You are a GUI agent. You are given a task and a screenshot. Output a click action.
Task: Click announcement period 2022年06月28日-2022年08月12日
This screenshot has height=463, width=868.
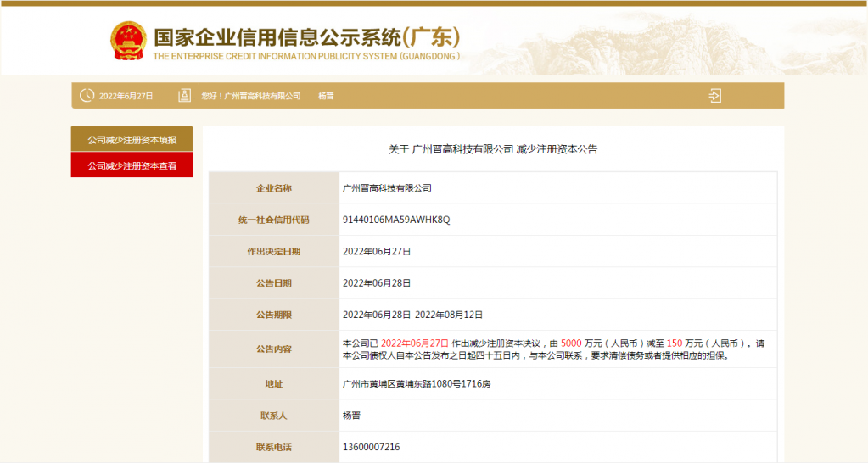(x=412, y=315)
